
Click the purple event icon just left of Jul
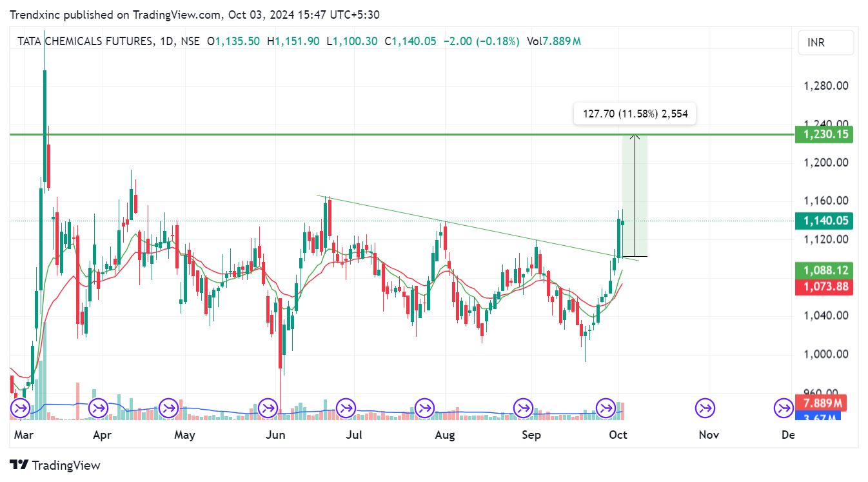pos(346,408)
